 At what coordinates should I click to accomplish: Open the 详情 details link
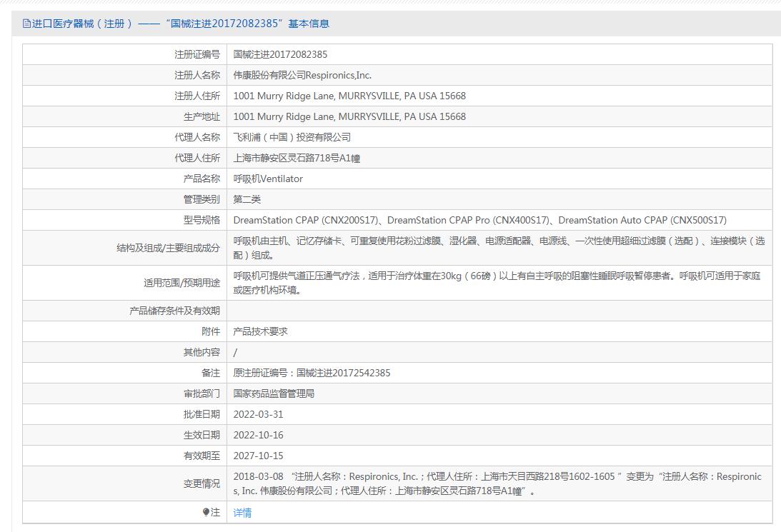[243, 513]
